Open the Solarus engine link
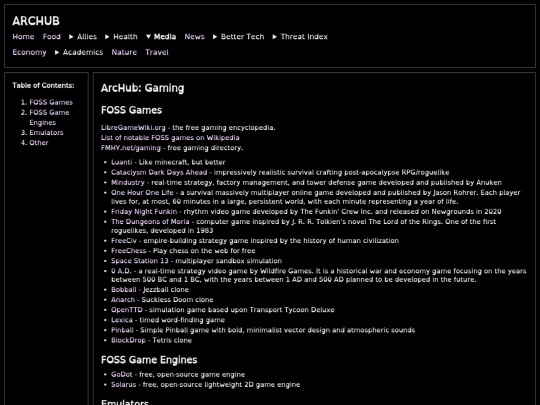 124,385
